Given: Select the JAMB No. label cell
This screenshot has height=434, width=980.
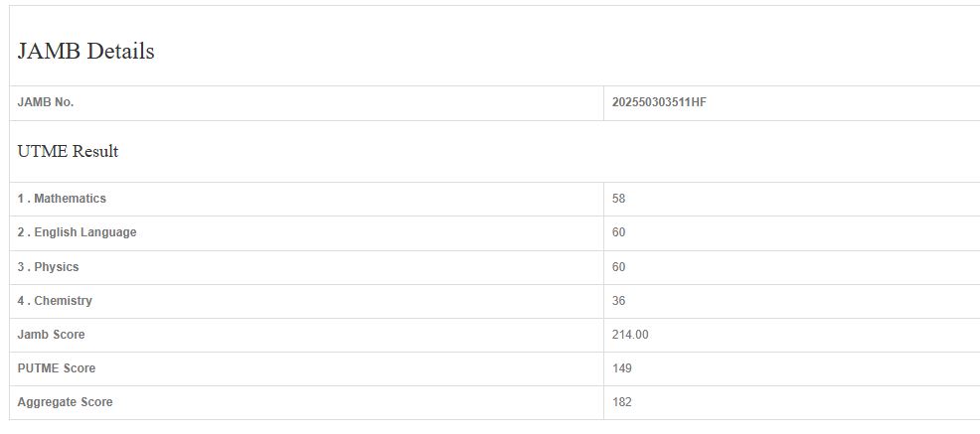Looking at the screenshot, I should (46, 102).
